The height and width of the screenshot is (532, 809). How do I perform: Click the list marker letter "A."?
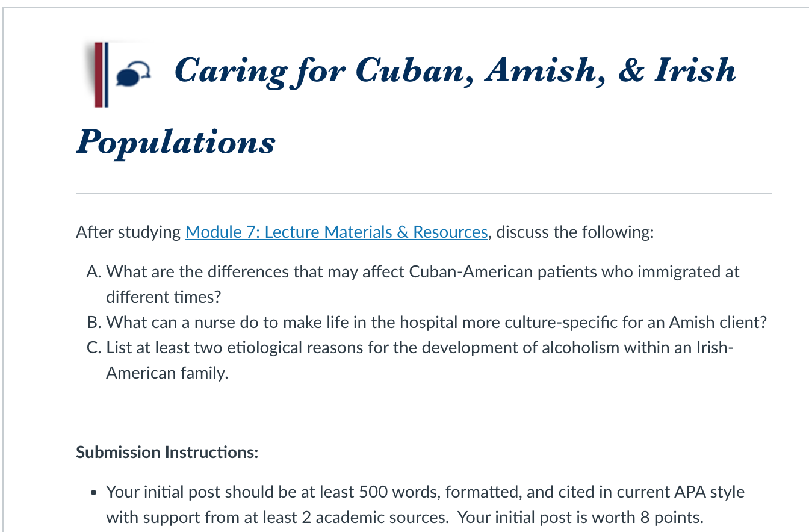(94, 272)
